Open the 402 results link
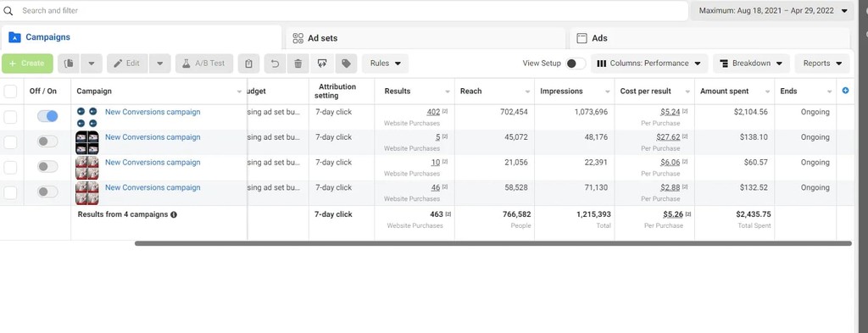The height and width of the screenshot is (333, 868). (x=433, y=112)
